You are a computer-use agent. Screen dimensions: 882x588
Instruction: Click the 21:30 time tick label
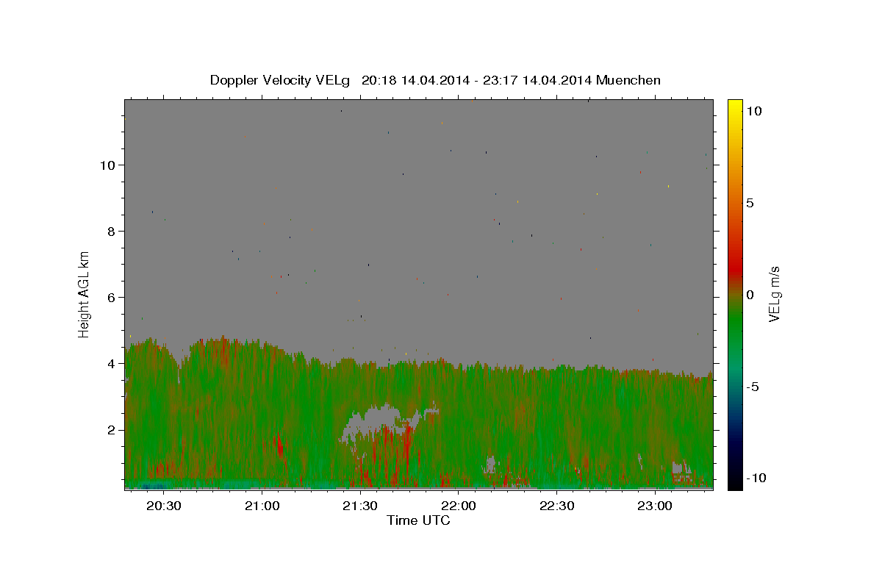tap(359, 506)
